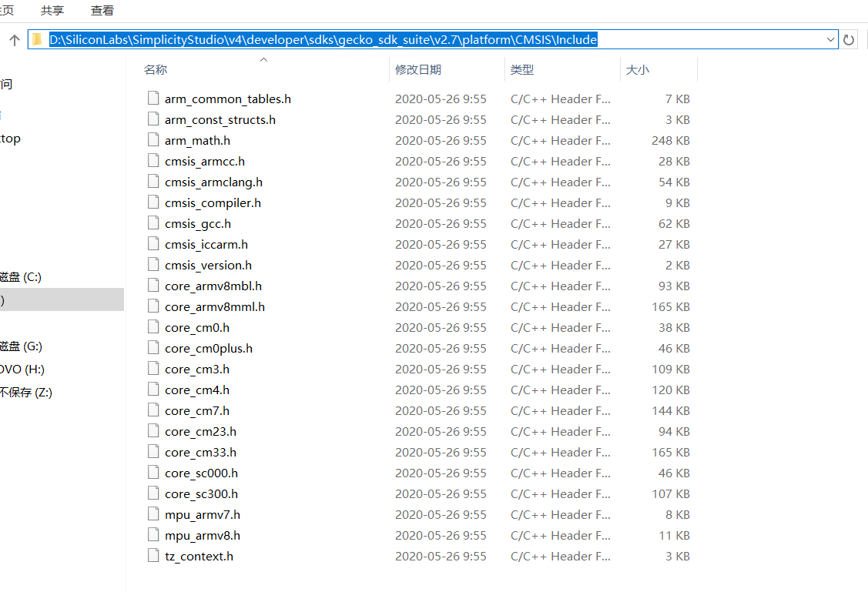868x592 pixels.
Task: Click the file icon of core_cm33.h
Action: pyautogui.click(x=153, y=451)
